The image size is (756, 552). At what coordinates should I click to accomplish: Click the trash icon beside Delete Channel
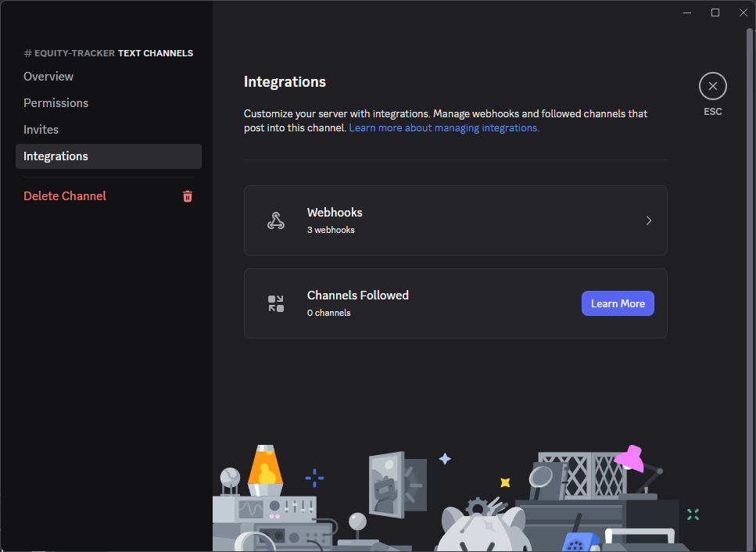tap(187, 196)
